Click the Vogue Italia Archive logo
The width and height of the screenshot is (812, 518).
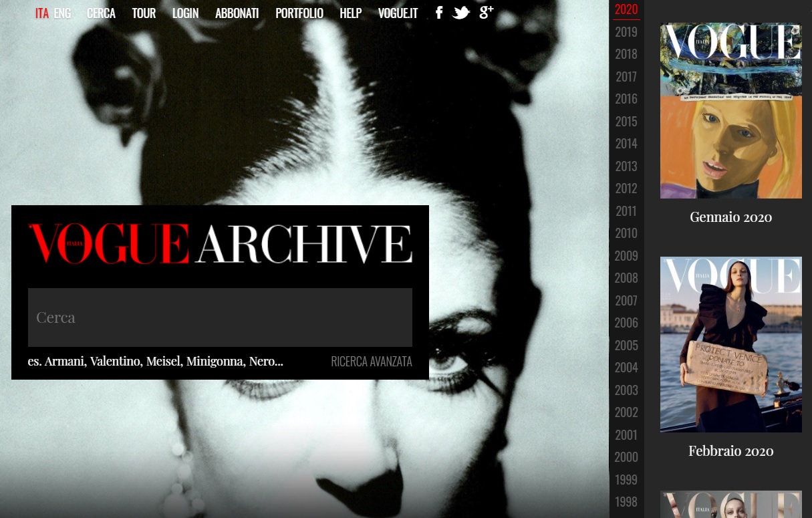pyautogui.click(x=220, y=244)
